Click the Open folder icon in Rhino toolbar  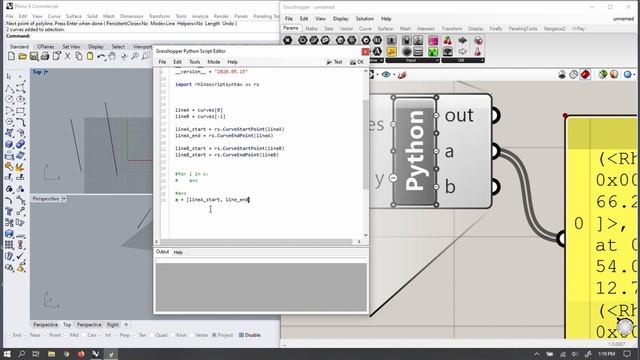(22, 56)
